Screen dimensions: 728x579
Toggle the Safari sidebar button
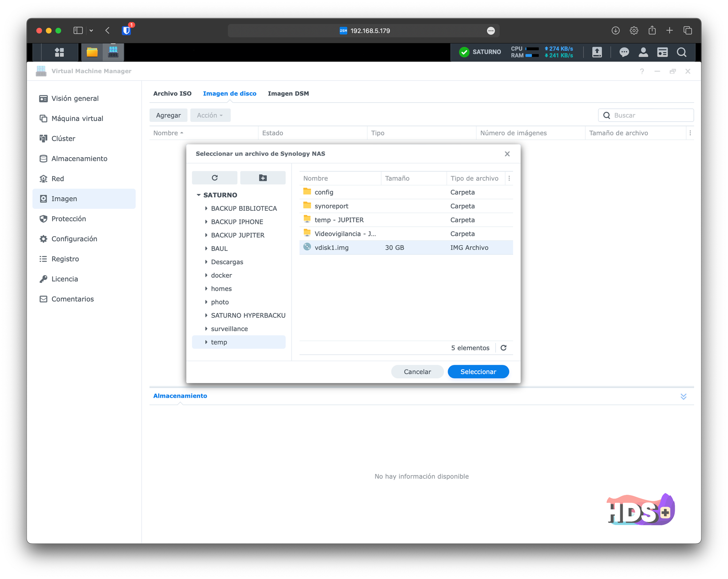(x=78, y=31)
